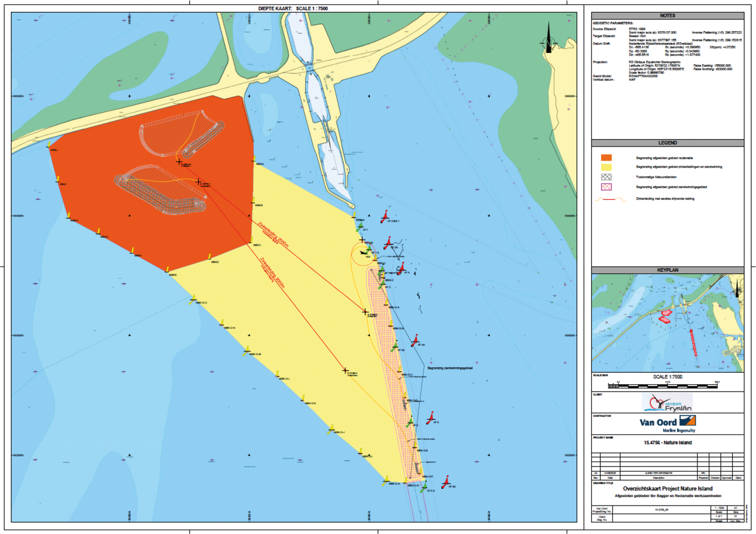Click the black crosshatch Natuureilanden legend symbol
Screen dimensions: 756x534
tap(606, 177)
